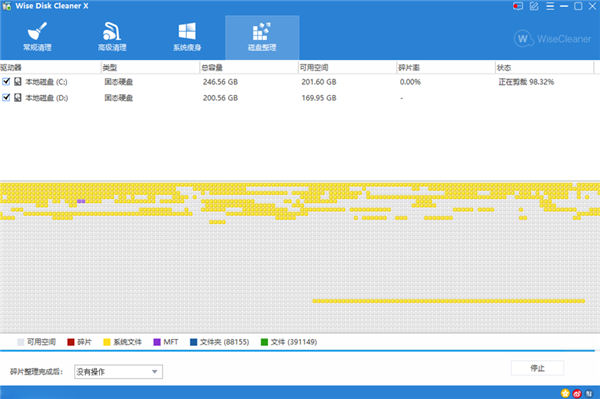Click the 碎片率 column header

[446, 68]
